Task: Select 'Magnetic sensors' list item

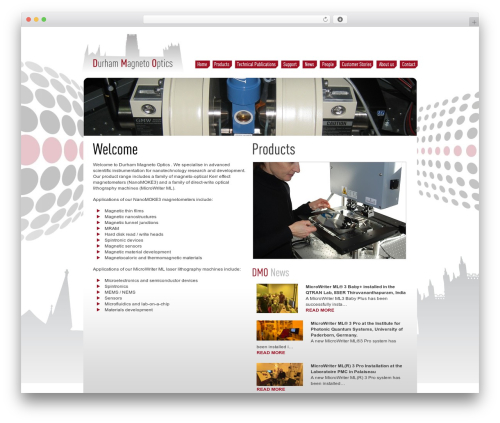Action: pos(123,246)
